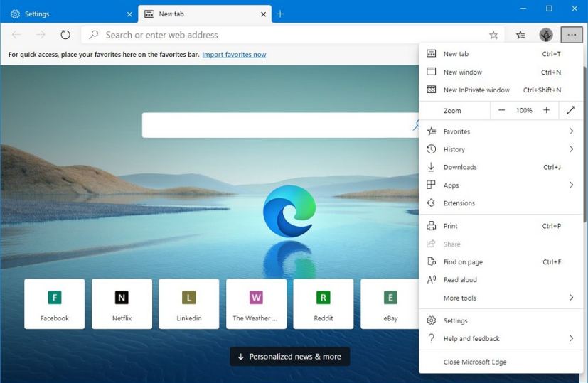
Task: Expand the Favorites submenu
Action: pos(501,131)
